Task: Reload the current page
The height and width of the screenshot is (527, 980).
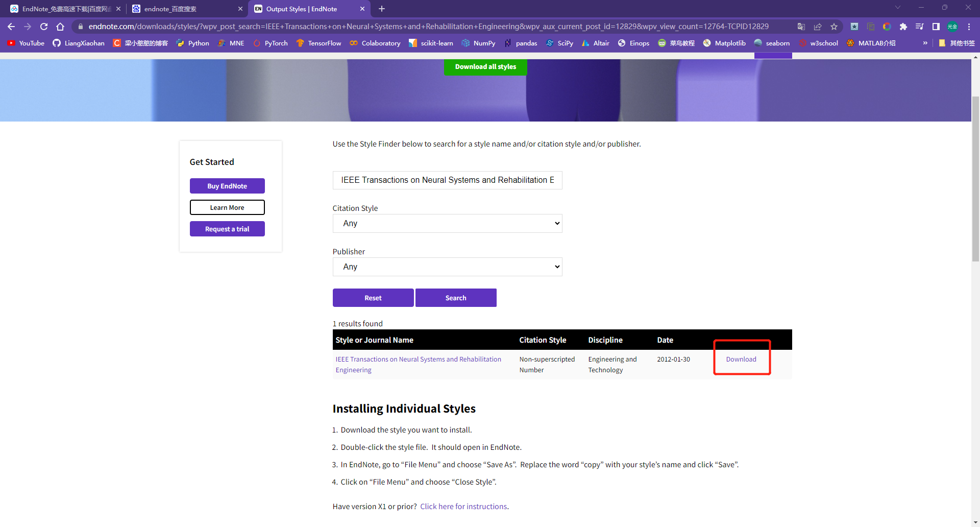Action: [x=44, y=27]
